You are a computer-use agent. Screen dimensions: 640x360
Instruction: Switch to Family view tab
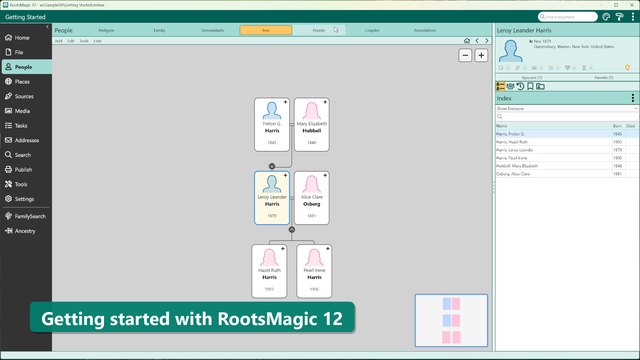click(x=160, y=30)
